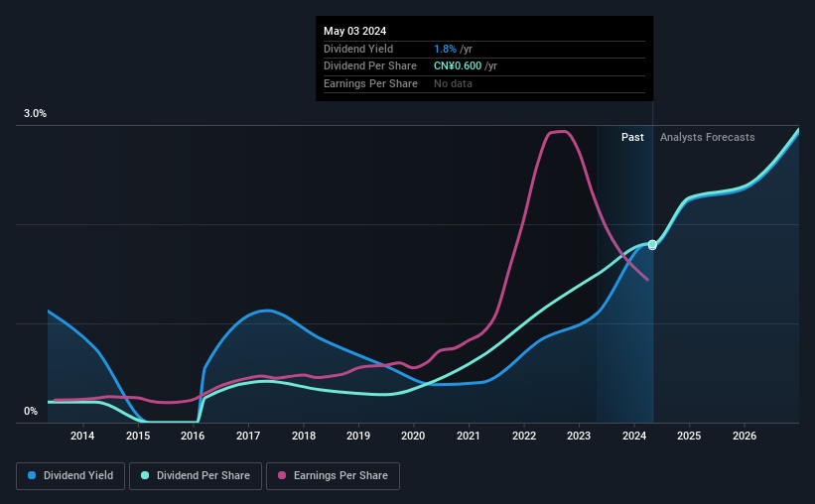Click the 2020 x-axis label
The height and width of the screenshot is (504, 815).
tap(413, 436)
